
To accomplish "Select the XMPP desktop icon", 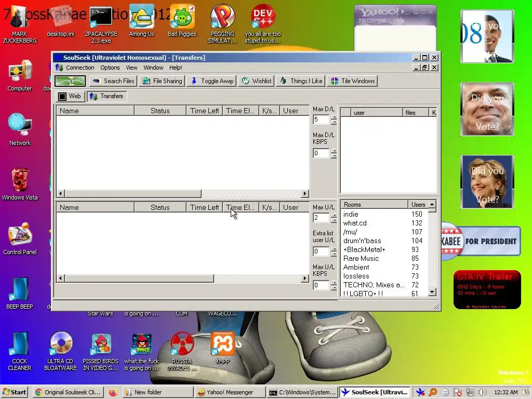I will click(222, 348).
